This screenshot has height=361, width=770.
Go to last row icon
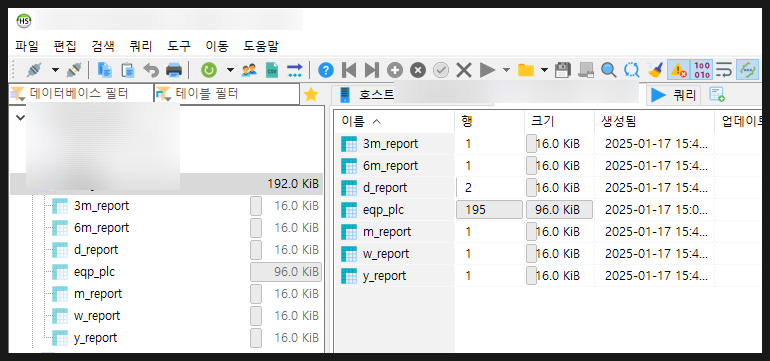(372, 70)
